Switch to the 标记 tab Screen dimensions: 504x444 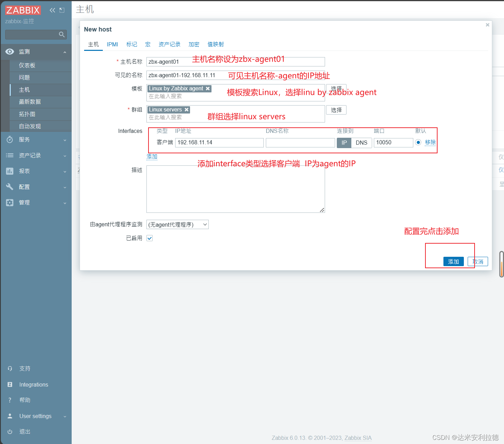click(x=132, y=44)
